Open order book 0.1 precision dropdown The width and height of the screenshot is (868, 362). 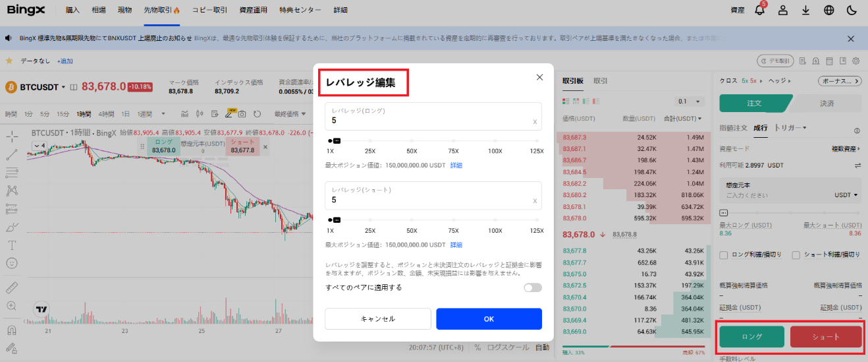pos(690,102)
